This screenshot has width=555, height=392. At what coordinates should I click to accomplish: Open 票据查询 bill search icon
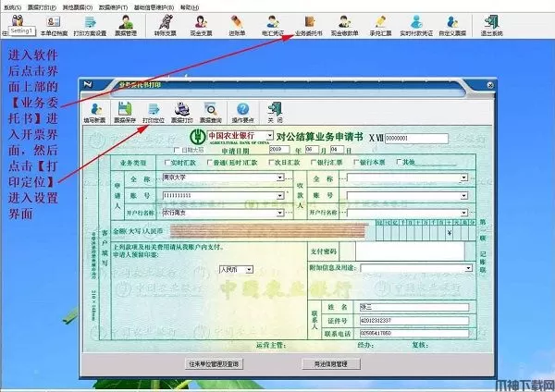tap(211, 113)
